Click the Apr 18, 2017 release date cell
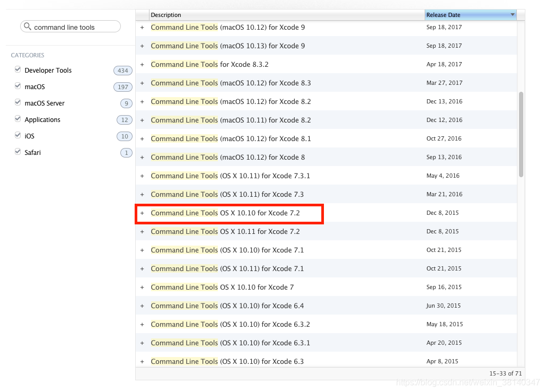 pyautogui.click(x=444, y=64)
